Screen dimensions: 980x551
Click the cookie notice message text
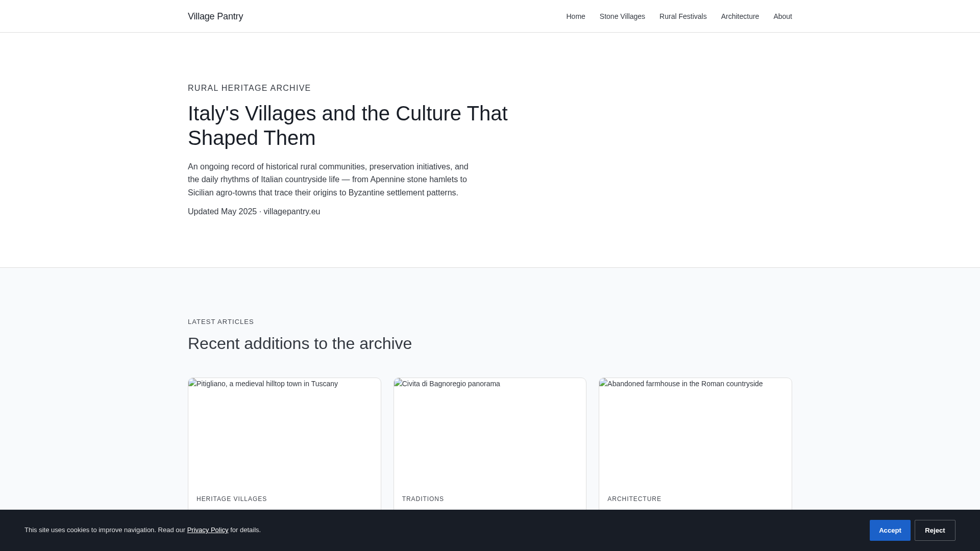tap(142, 530)
